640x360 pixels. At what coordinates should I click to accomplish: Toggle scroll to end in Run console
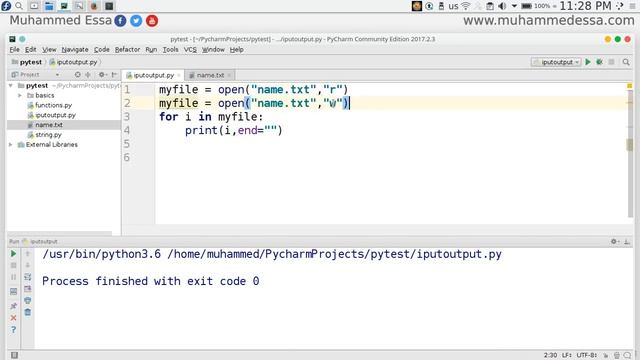click(x=28, y=289)
